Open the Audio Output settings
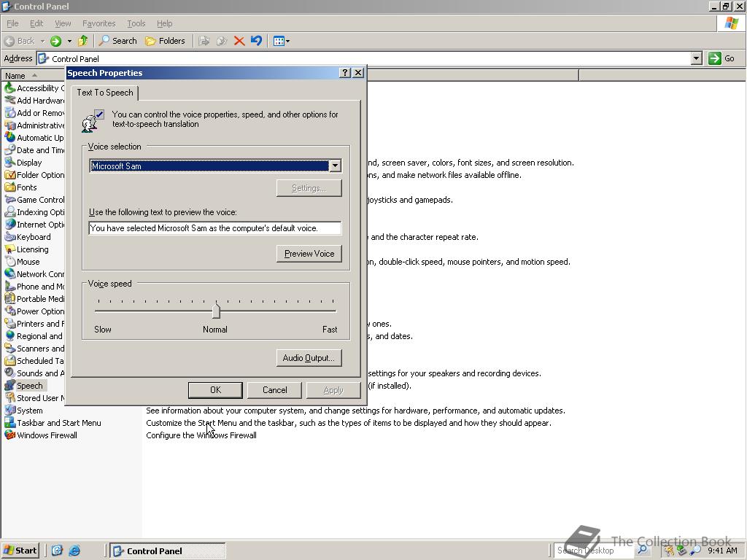The height and width of the screenshot is (560, 747). tap(309, 358)
